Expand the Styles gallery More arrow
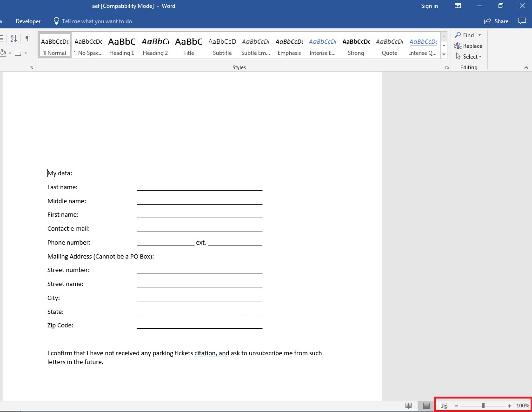Screen dimensions: 532x412 coord(444,55)
